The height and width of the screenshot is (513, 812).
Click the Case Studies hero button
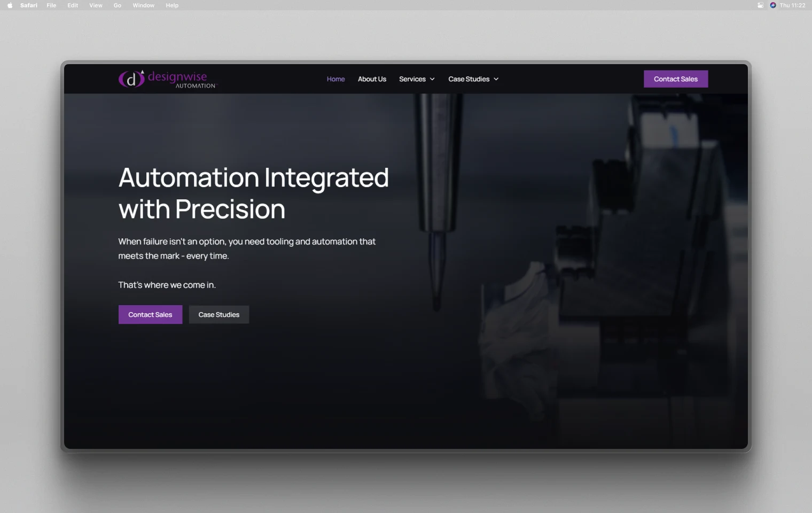218,314
